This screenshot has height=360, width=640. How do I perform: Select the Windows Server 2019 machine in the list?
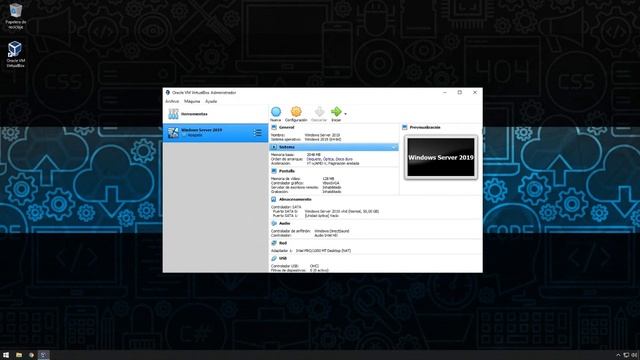[x=215, y=133]
